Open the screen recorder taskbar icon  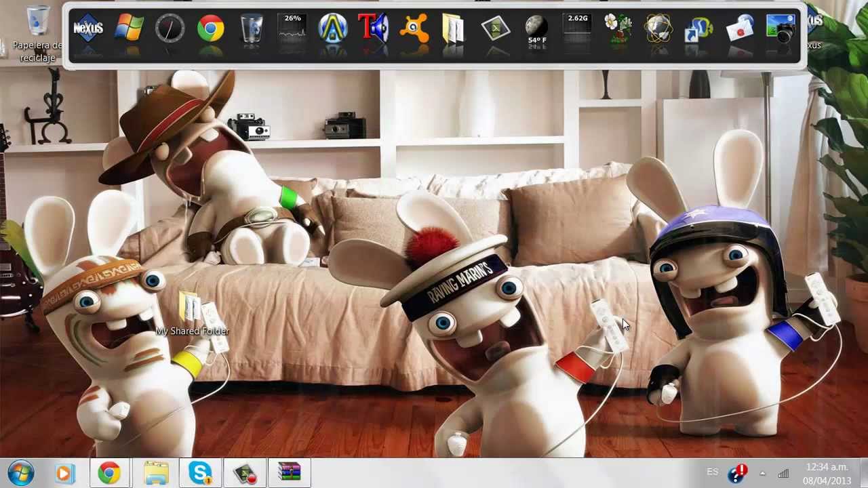pos(245,472)
